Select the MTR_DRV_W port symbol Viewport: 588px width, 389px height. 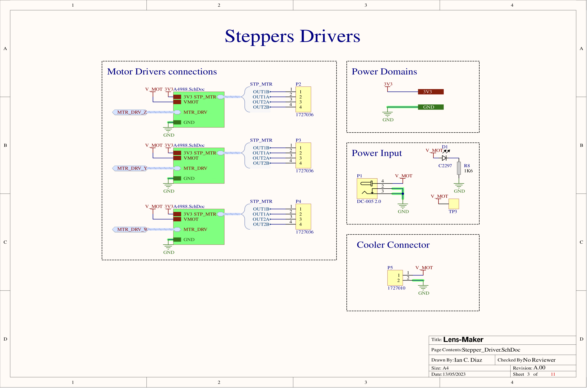(130, 229)
